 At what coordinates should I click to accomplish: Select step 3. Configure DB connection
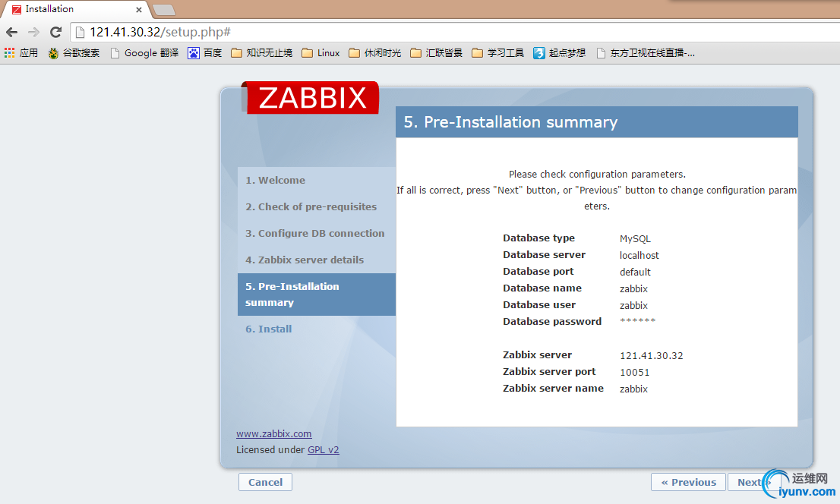[315, 234]
